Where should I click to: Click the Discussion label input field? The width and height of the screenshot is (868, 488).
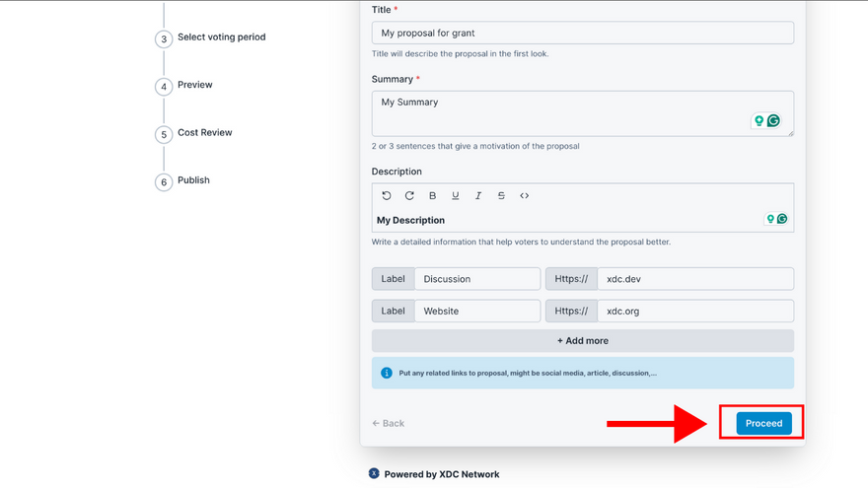click(x=476, y=279)
